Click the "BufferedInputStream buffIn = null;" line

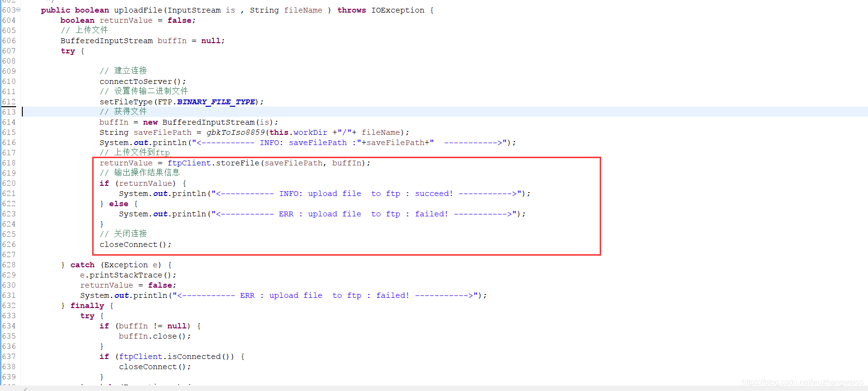point(143,41)
